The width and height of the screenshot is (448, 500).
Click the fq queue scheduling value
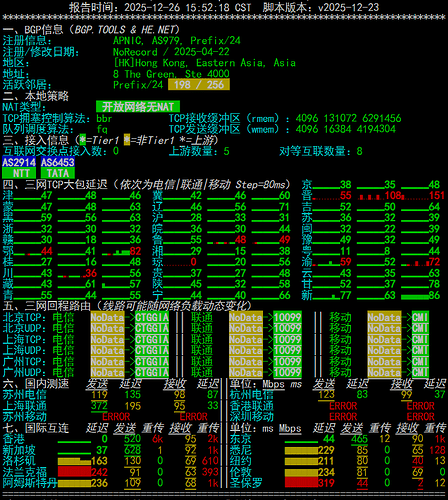102,129
